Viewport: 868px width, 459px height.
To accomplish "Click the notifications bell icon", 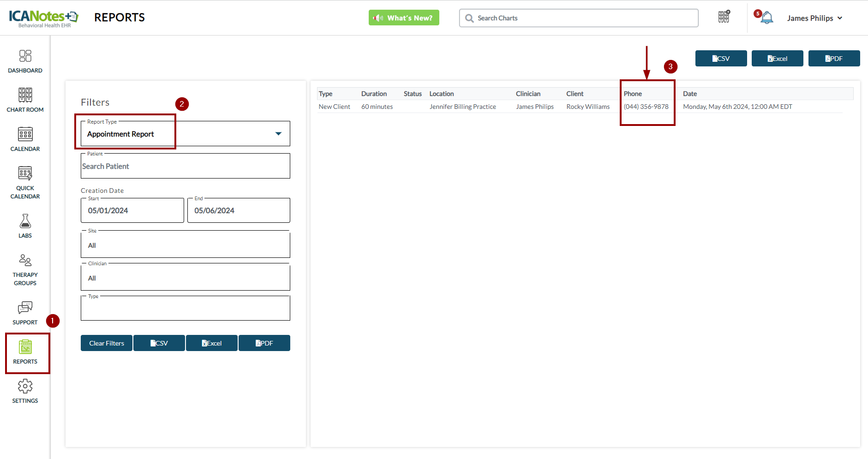I will click(x=766, y=18).
